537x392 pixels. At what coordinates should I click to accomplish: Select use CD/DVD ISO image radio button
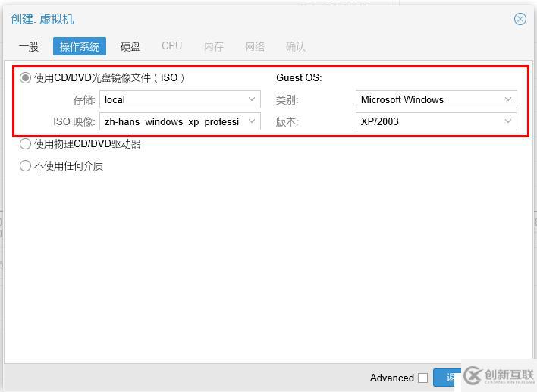pyautogui.click(x=25, y=77)
